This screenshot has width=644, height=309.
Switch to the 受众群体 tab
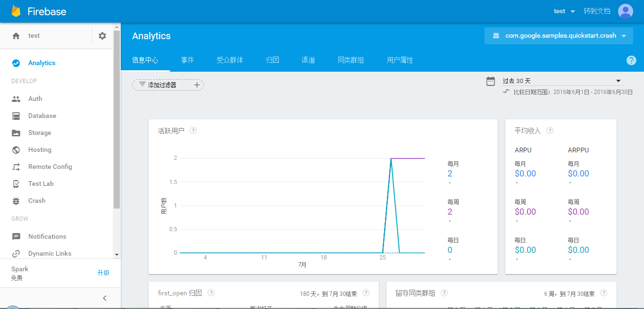coord(230,60)
